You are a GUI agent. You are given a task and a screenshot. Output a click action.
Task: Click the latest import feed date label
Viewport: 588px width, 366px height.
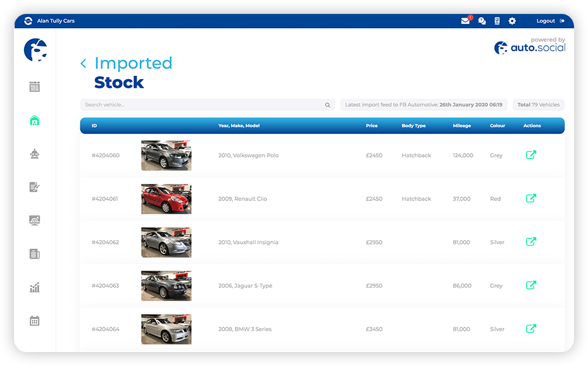[423, 105]
